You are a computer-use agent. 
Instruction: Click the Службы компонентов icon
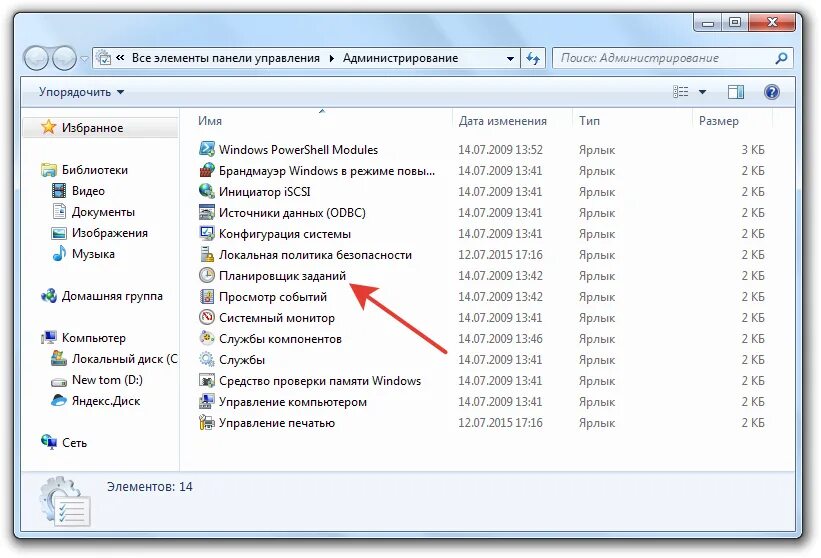click(x=207, y=338)
